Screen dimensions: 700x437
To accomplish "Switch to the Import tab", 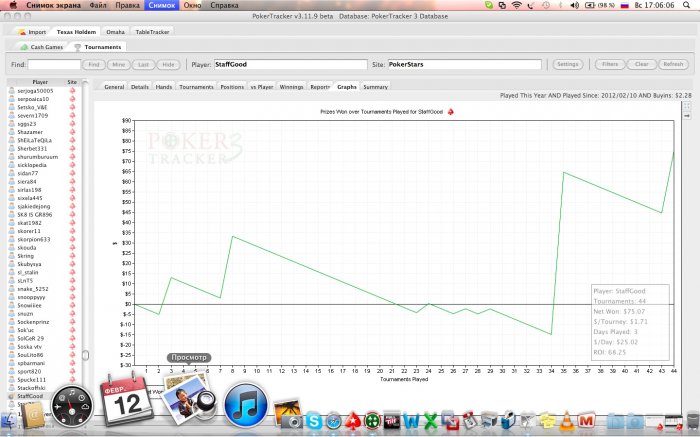I will [x=32, y=32].
